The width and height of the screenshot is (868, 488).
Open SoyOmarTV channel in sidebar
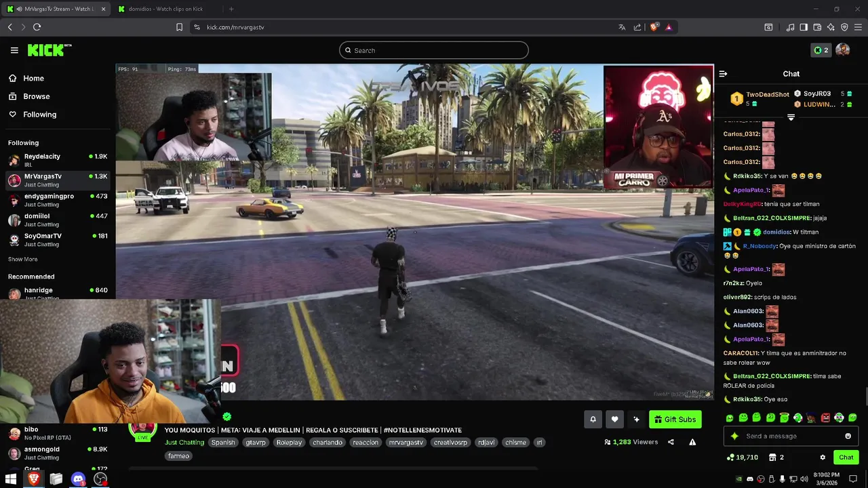tap(58, 239)
